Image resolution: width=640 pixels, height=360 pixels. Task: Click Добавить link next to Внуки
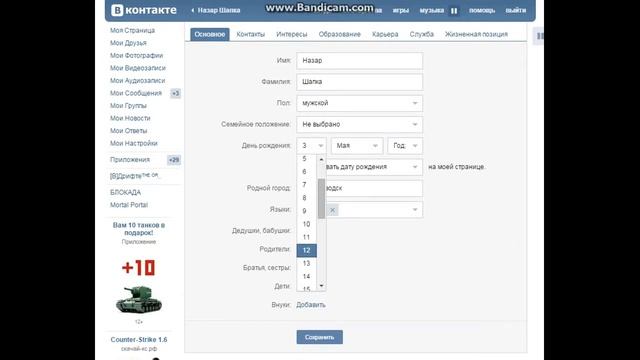[x=311, y=305]
